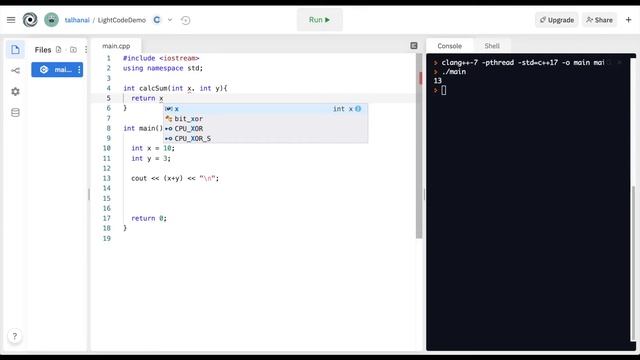The width and height of the screenshot is (640, 360).
Task: Click the console output '13'
Action: pyautogui.click(x=438, y=81)
